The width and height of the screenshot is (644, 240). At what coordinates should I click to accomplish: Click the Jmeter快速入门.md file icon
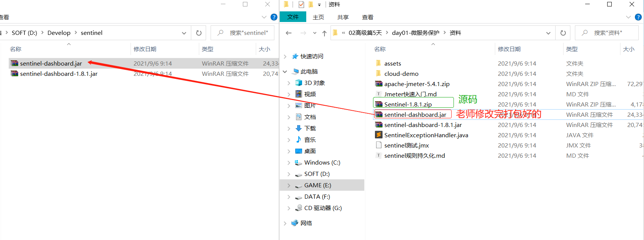pos(379,94)
